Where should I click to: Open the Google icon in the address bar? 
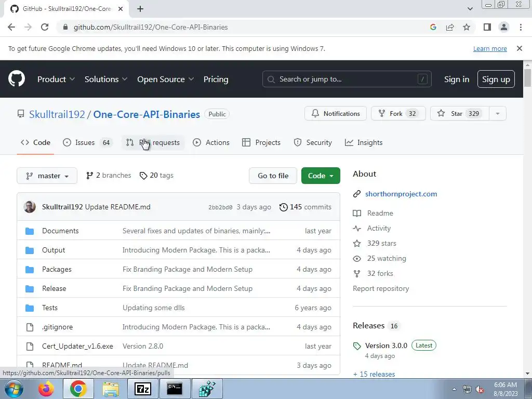[433, 27]
